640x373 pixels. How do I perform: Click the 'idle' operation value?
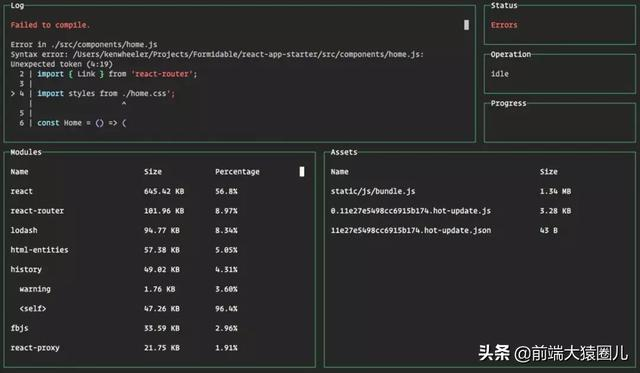tap(500, 74)
